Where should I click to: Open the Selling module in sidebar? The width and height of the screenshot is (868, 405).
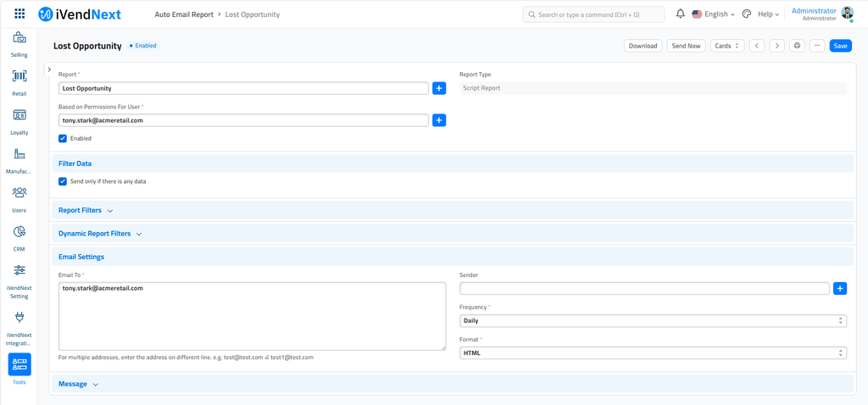click(19, 39)
